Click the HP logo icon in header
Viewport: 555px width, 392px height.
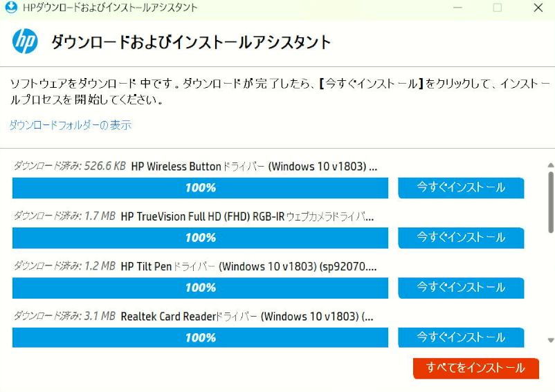point(25,41)
